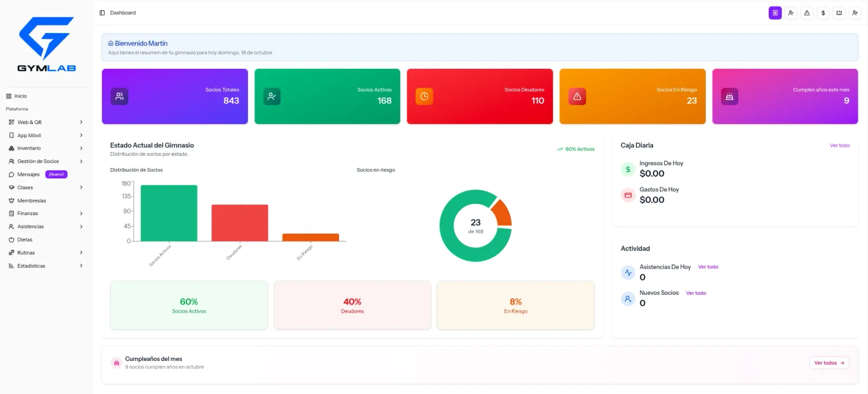Click the add-user shortcut icon in top toolbar
This screenshot has height=394, width=868.
click(855, 13)
